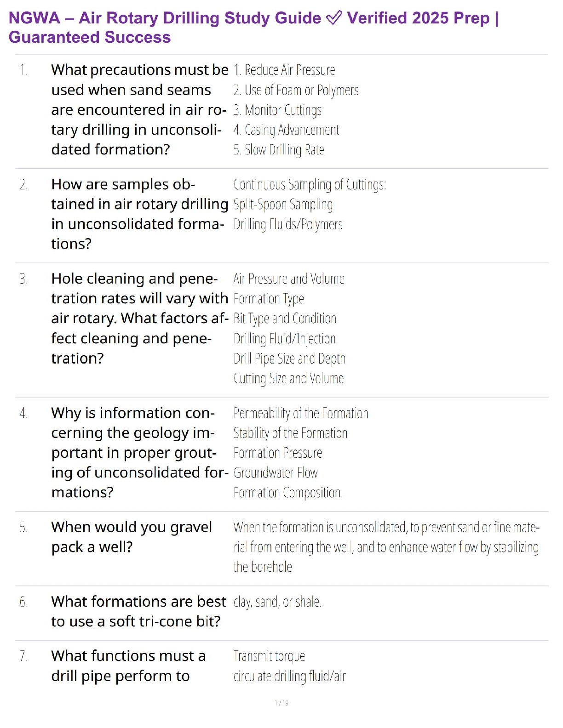Click the page number at the bottom
Image resolution: width=563 pixels, height=728 pixels.
point(281,703)
